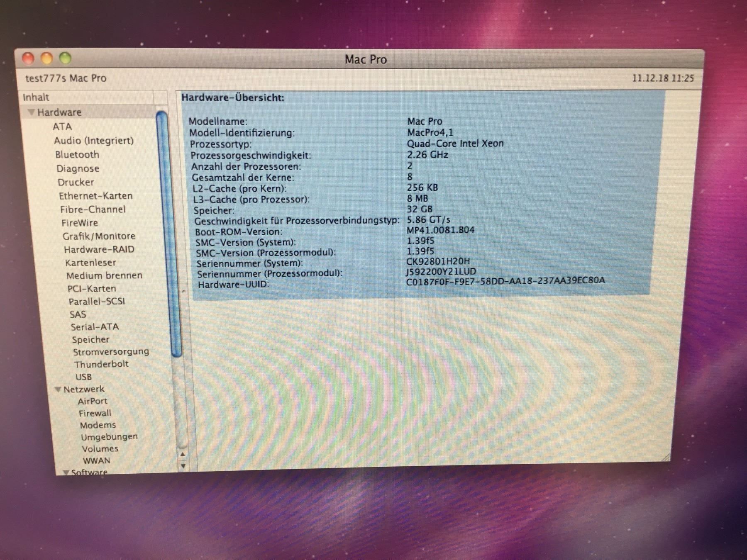
Task: Select Volumes under Netzwerk
Action: point(100,449)
